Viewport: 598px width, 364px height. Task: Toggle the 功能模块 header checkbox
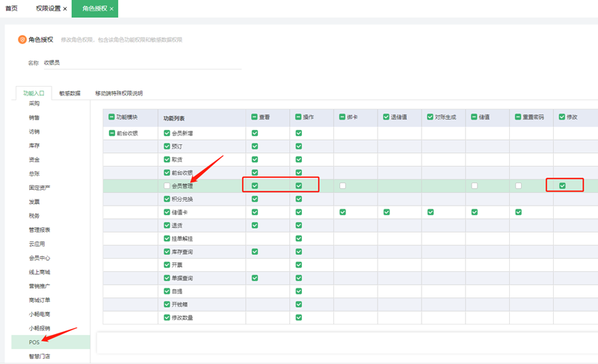tap(111, 117)
